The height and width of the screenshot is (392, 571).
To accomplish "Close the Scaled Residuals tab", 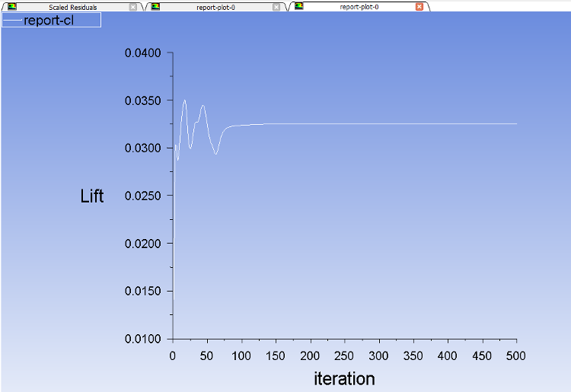I will click(x=133, y=7).
